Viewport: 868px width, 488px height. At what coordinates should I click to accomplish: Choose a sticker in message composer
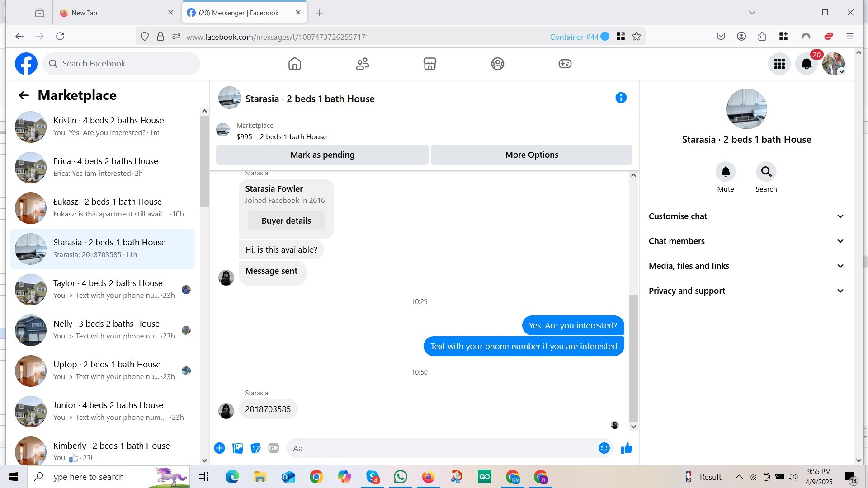click(255, 448)
